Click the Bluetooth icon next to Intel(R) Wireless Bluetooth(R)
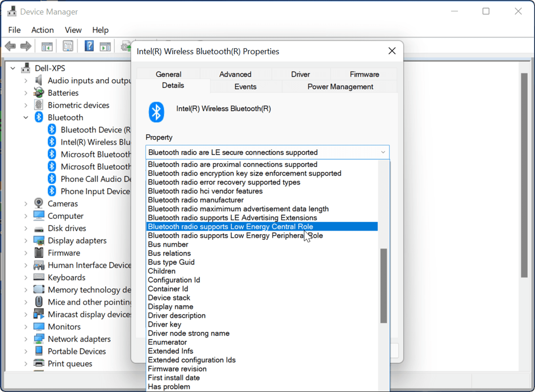The image size is (535, 392). 51,141
